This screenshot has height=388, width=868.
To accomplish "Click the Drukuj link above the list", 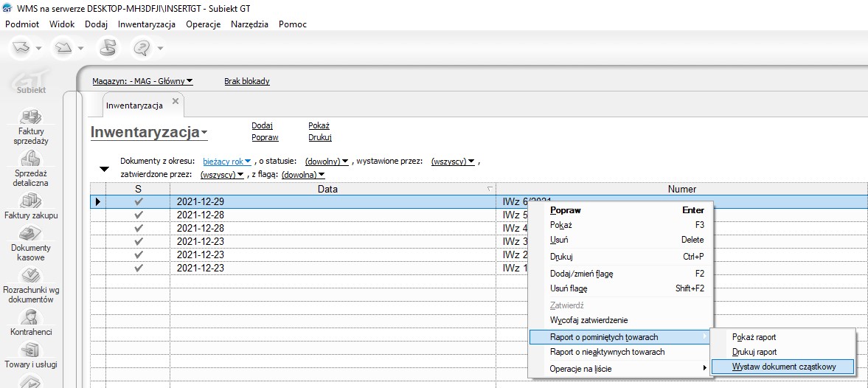I will pos(319,137).
